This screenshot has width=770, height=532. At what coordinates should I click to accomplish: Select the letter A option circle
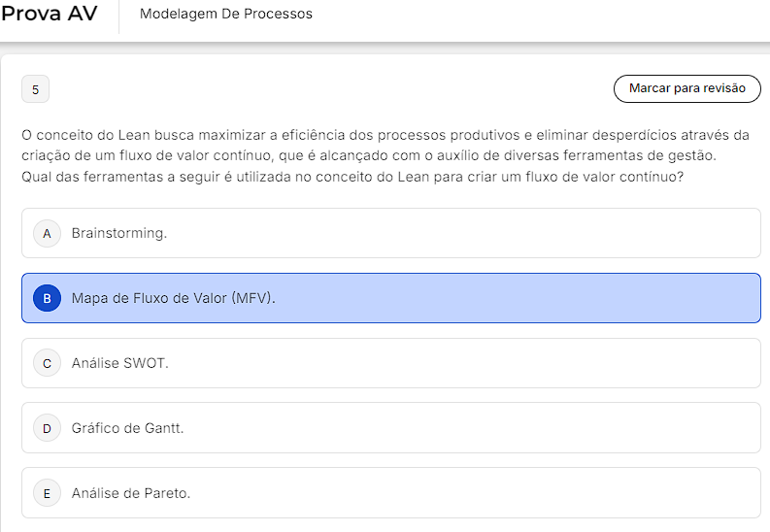(x=47, y=233)
